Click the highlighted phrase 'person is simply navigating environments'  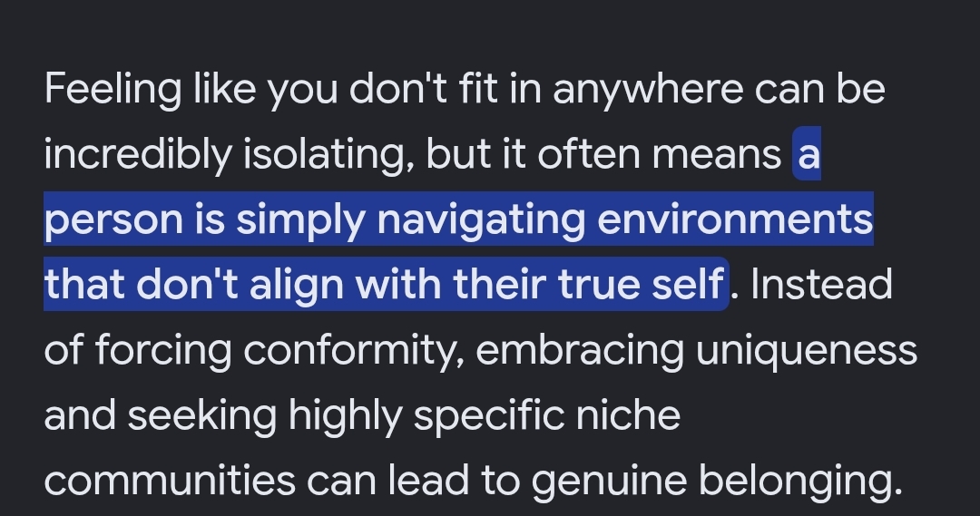459,219
